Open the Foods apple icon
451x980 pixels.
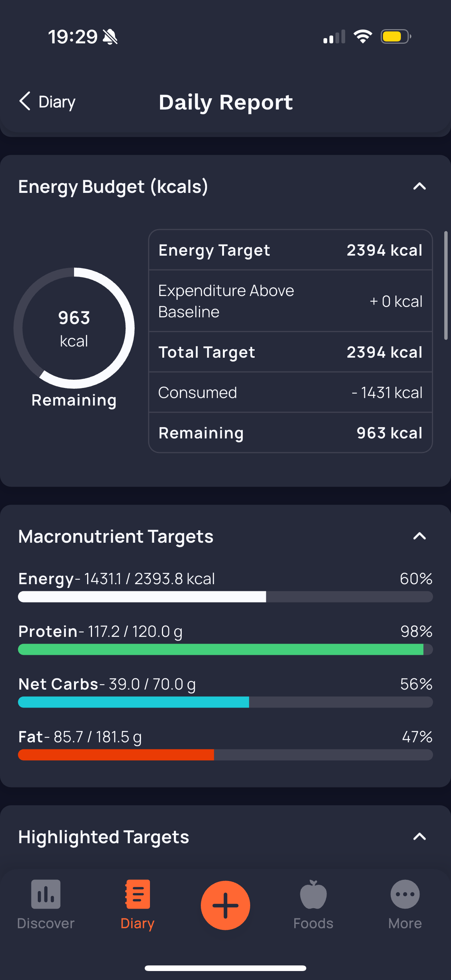point(313,894)
